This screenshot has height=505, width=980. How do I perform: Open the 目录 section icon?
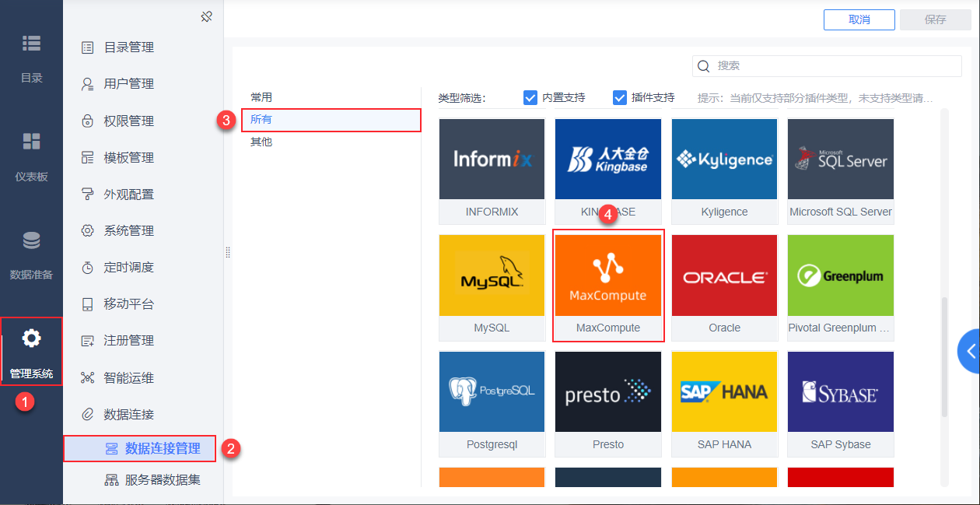coord(31,44)
